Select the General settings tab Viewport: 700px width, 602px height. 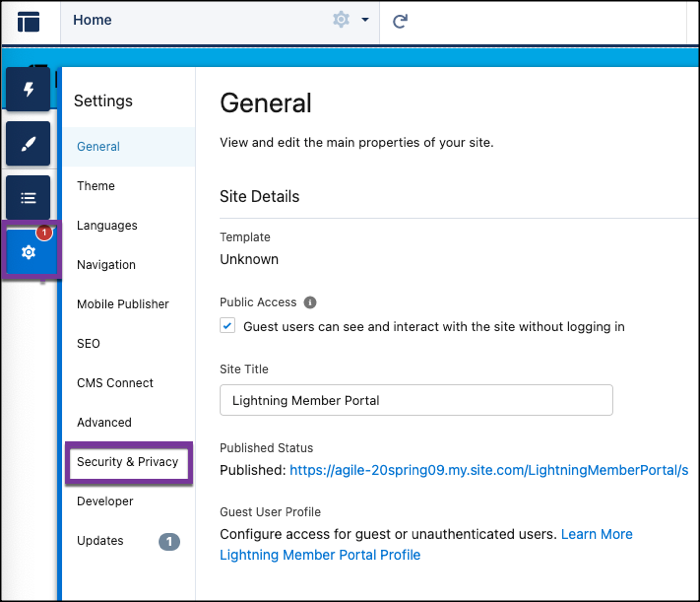point(98,146)
